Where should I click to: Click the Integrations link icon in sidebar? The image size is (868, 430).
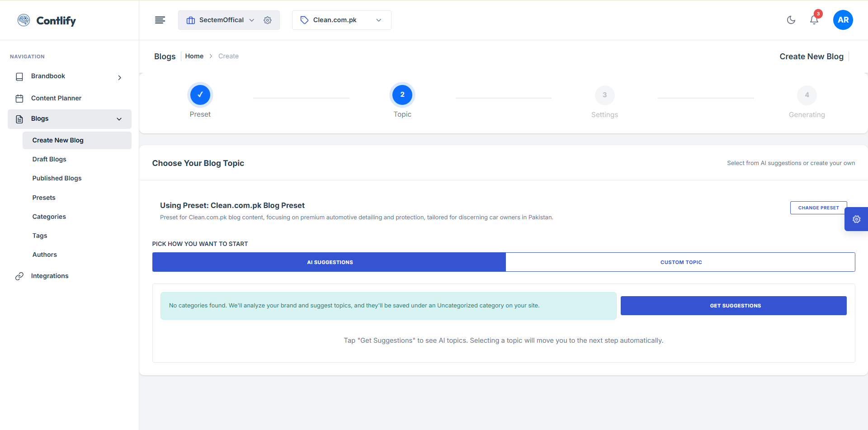(x=19, y=276)
